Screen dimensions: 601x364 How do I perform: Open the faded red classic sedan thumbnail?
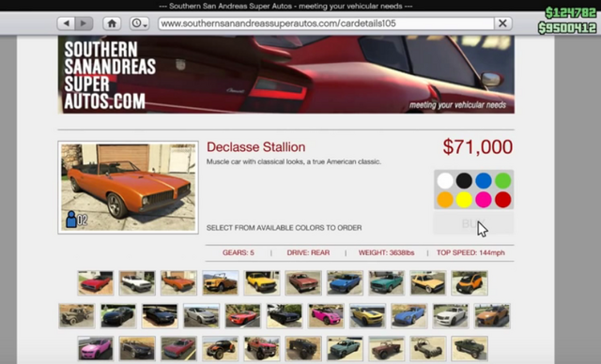(x=303, y=283)
